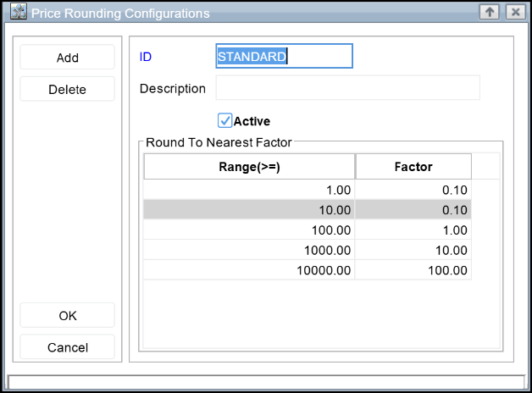Close the Price Rounding Configurations window

click(x=513, y=12)
